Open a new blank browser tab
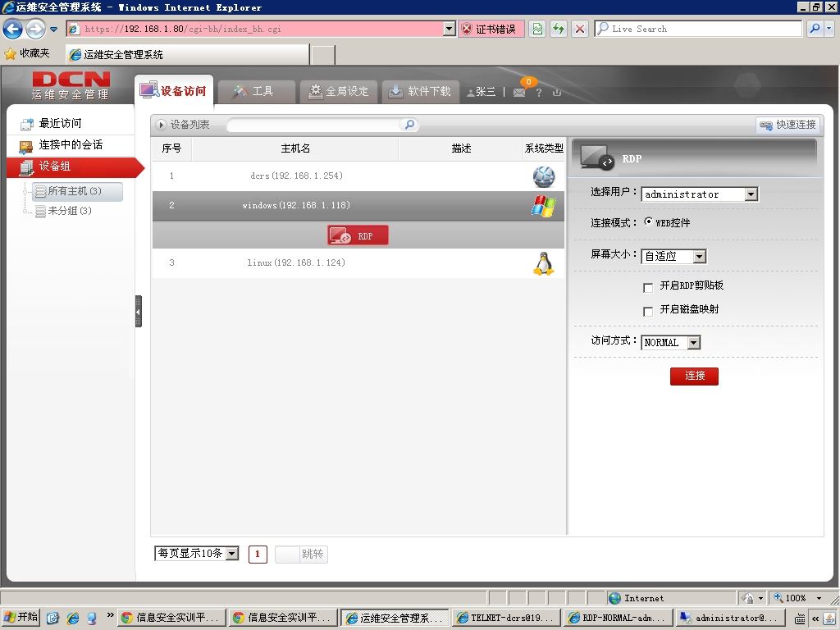The image size is (840, 630). pyautogui.click(x=323, y=55)
